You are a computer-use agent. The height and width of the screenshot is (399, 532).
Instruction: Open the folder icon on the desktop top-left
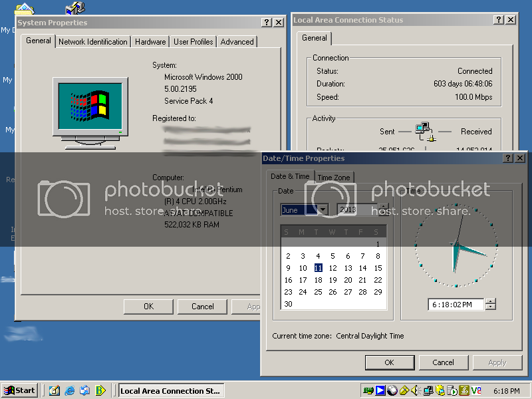25,9
